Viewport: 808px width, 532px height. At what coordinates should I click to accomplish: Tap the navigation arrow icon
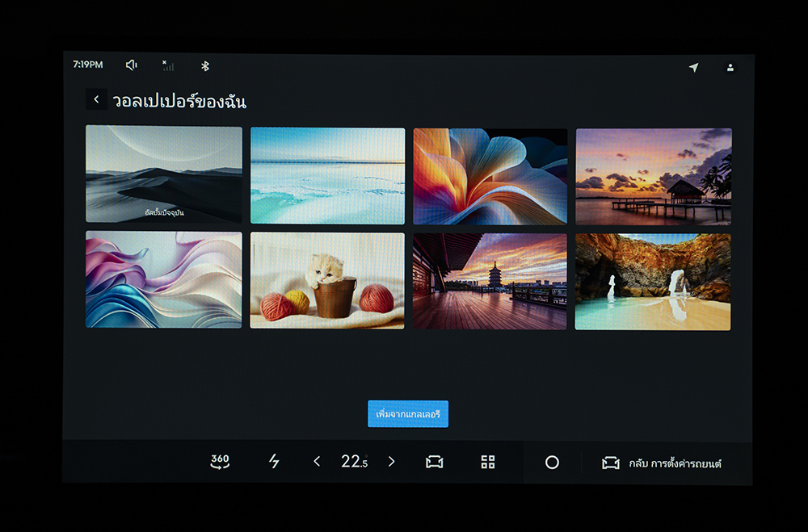(693, 68)
